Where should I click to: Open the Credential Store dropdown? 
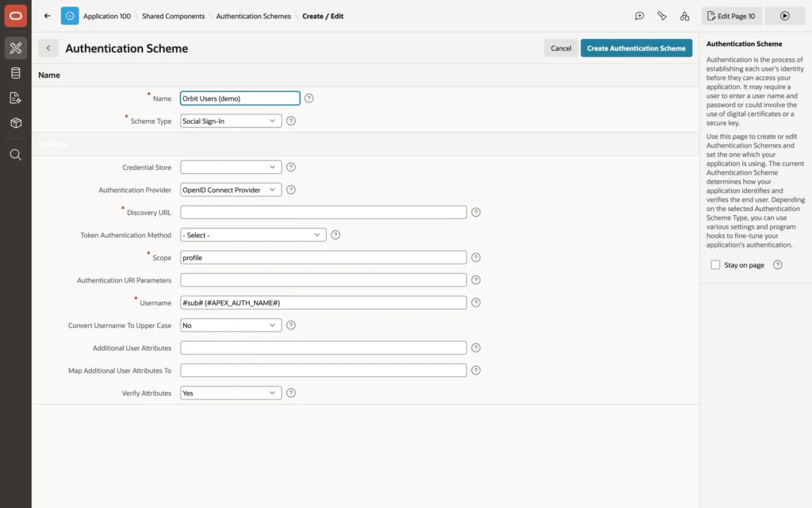point(231,167)
